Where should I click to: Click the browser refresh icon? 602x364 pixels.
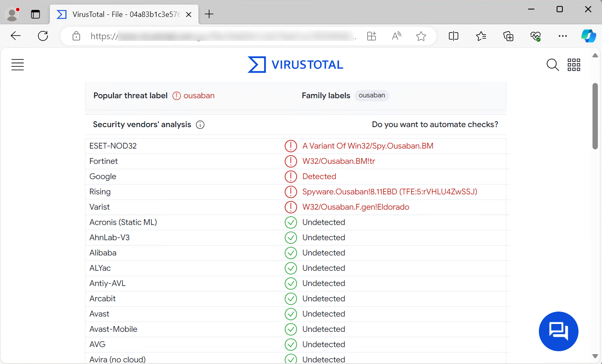pos(43,36)
